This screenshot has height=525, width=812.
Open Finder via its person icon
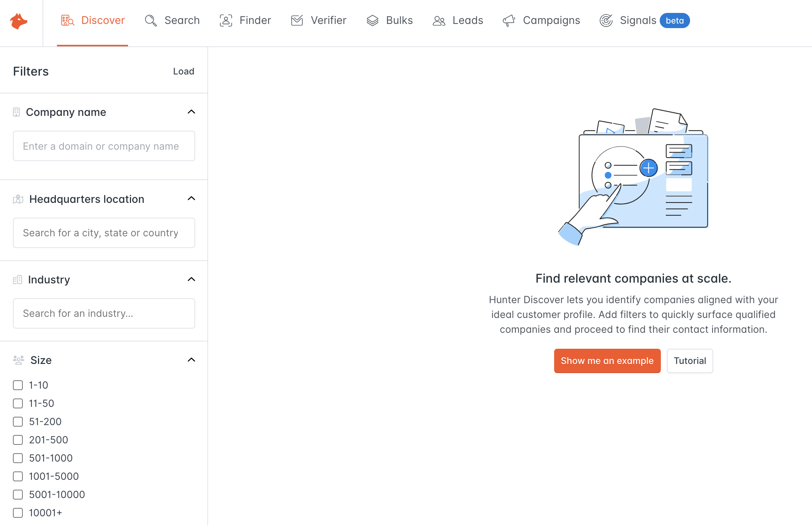(x=226, y=21)
